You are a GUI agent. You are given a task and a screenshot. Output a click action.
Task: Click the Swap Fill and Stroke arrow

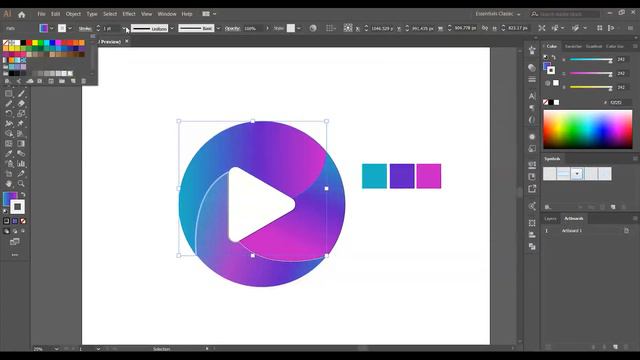click(23, 195)
